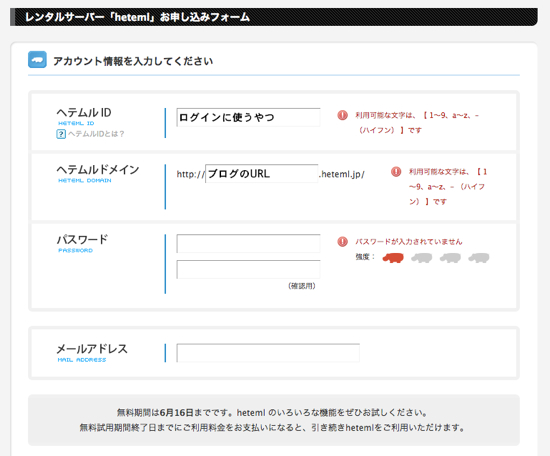Focus the first password input field
Image resolution: width=550 pixels, height=456 pixels.
coord(248,243)
